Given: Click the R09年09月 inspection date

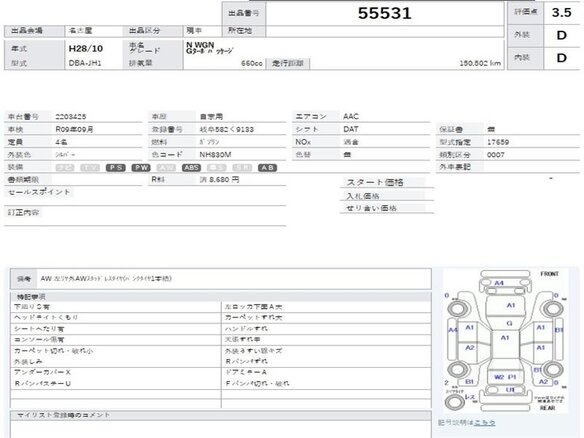Looking at the screenshot, I should 74,129.
